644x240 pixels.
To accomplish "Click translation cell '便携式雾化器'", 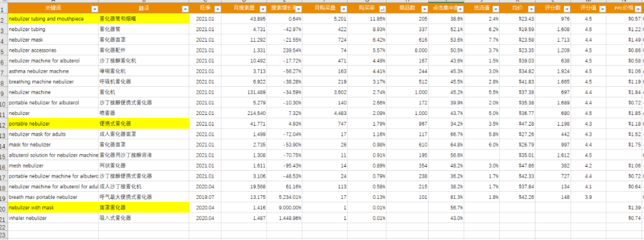I will coord(144,123).
